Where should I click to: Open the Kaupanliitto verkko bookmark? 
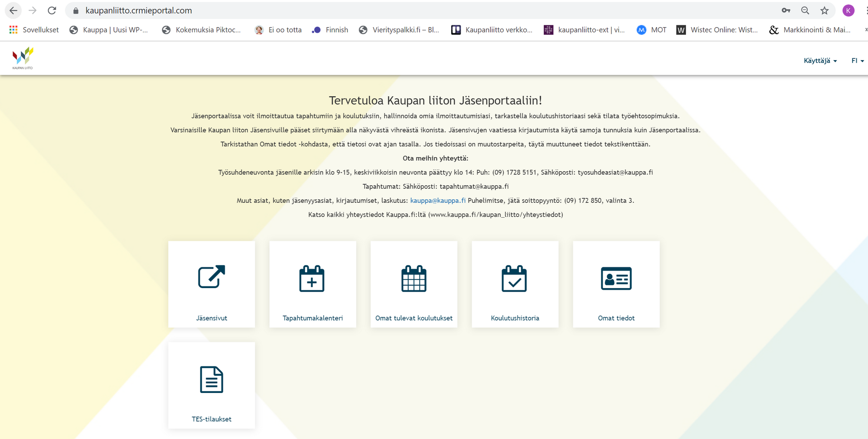[492, 30]
